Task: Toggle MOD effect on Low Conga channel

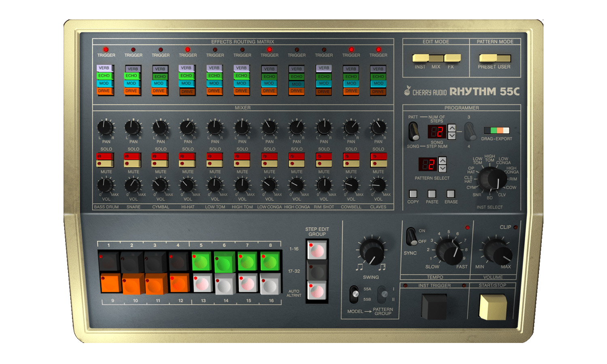Action: 269,83
